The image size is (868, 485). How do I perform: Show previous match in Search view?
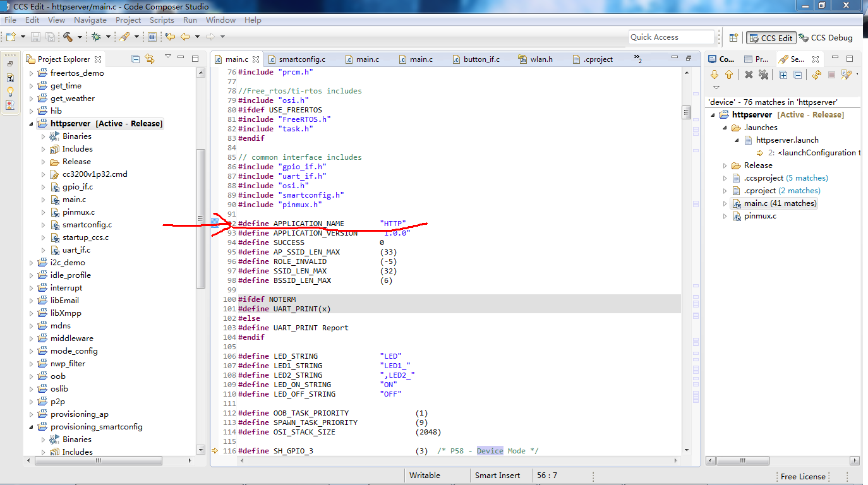(x=728, y=75)
